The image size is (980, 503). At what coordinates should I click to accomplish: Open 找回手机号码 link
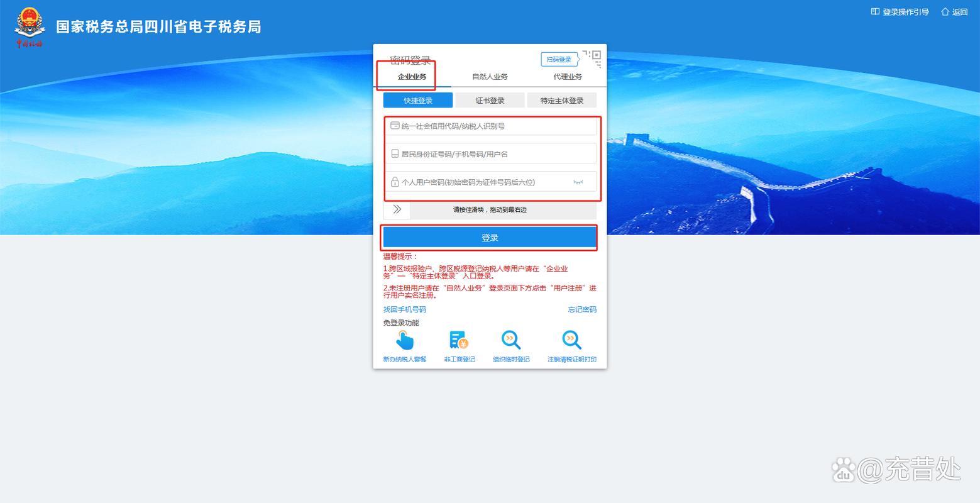[x=404, y=309]
